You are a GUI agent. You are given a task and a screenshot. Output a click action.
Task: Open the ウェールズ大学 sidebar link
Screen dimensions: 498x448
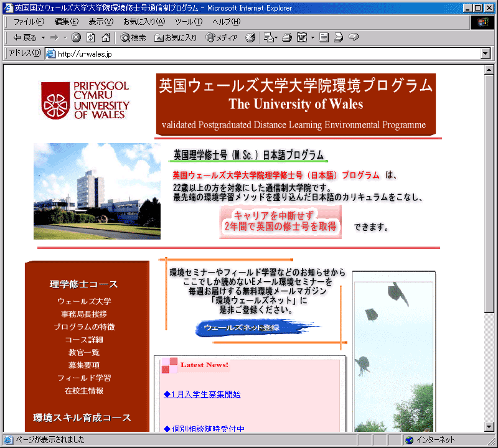tap(84, 301)
